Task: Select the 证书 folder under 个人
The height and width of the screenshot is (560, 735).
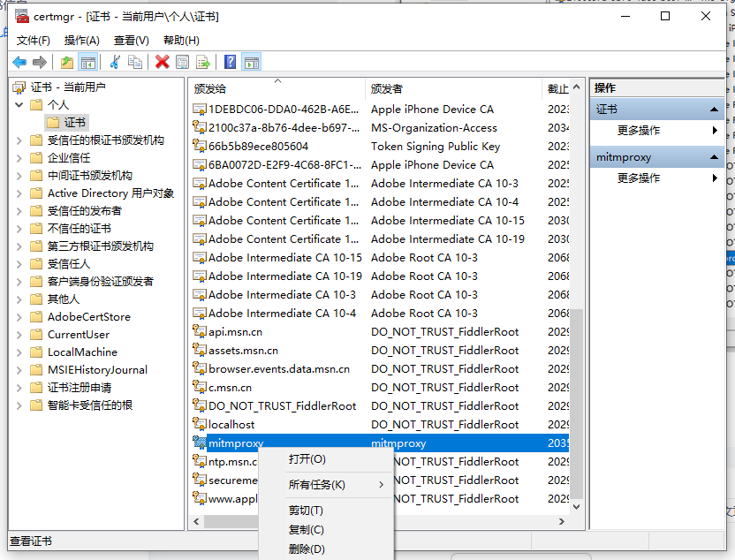Action: pos(66,123)
